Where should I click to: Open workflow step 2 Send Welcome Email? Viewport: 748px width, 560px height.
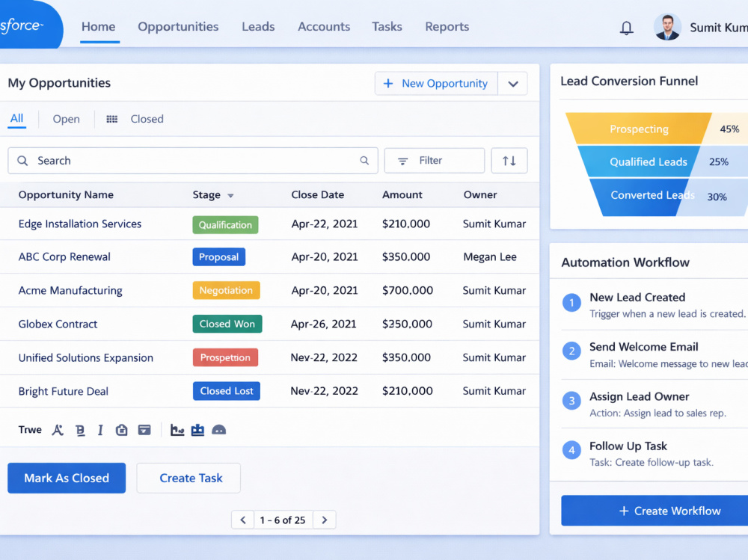[654, 354]
